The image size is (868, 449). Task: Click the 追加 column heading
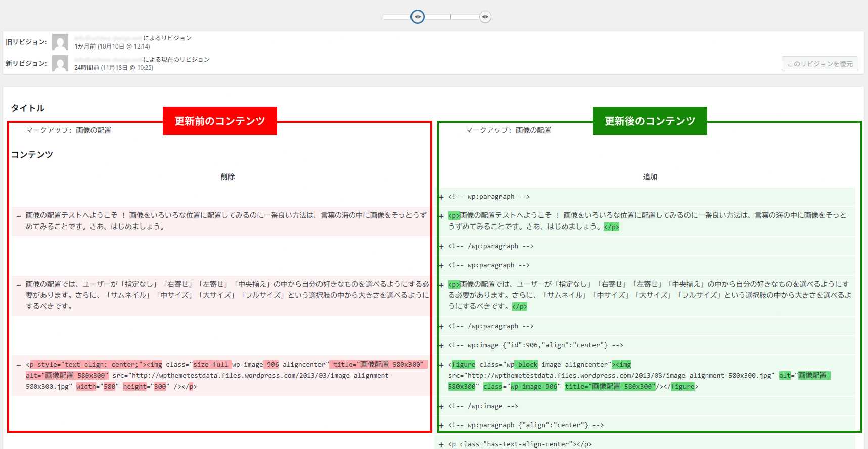[650, 177]
